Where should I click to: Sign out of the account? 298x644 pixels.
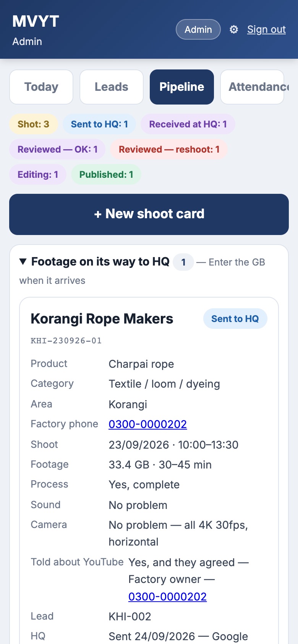tap(266, 29)
